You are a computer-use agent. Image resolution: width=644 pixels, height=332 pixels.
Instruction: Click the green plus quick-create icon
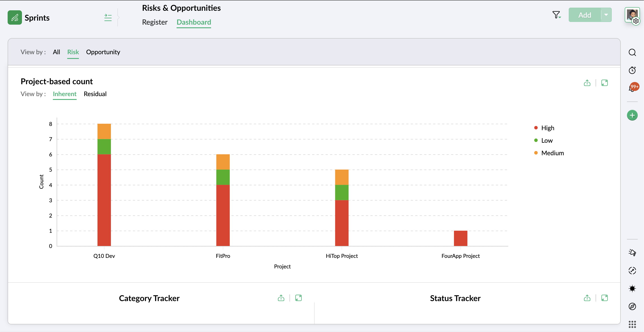(x=632, y=115)
